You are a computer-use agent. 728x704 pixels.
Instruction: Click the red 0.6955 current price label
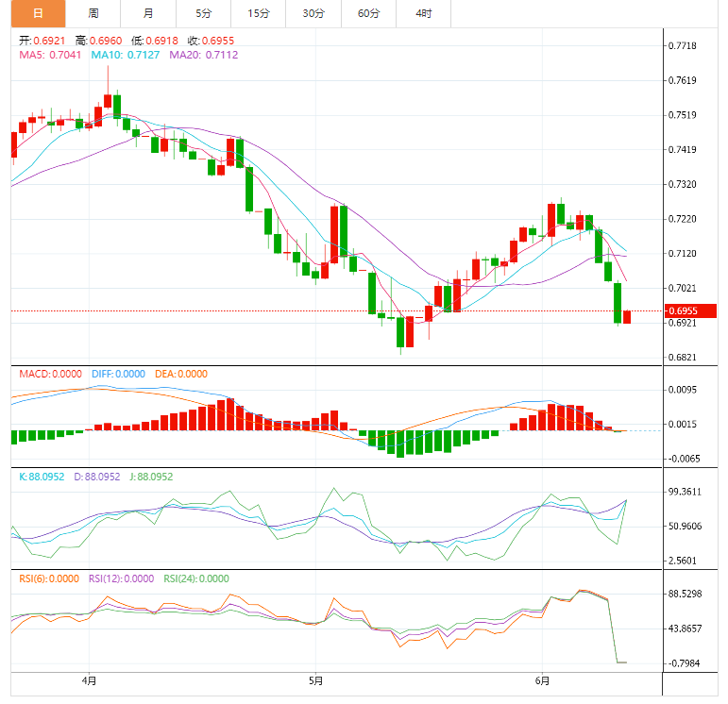(690, 310)
